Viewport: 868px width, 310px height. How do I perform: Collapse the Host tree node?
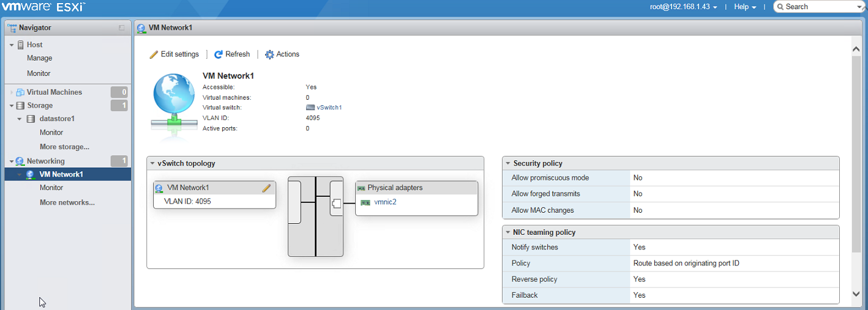12,45
